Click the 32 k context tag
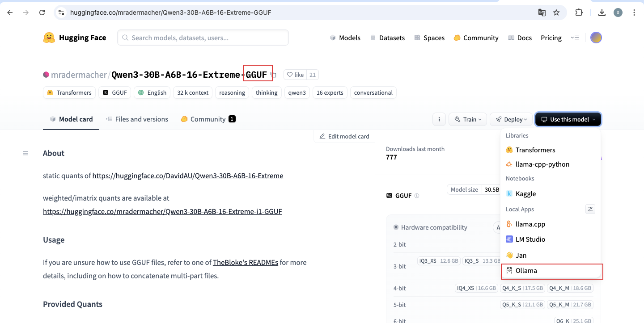 pos(193,92)
